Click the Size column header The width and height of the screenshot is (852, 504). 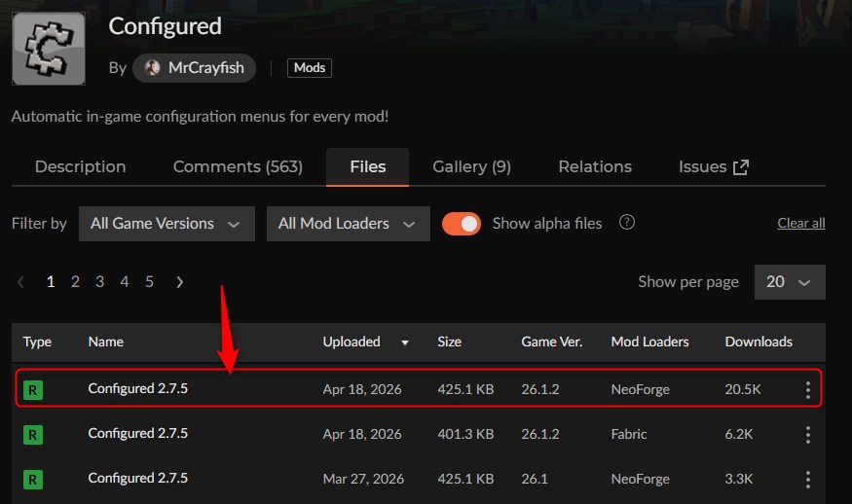point(449,342)
